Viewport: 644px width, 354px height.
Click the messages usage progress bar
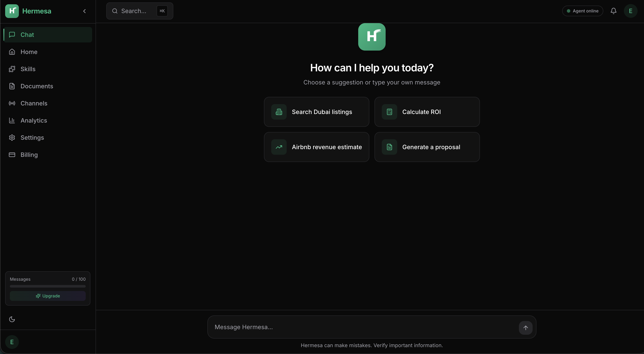(x=48, y=286)
